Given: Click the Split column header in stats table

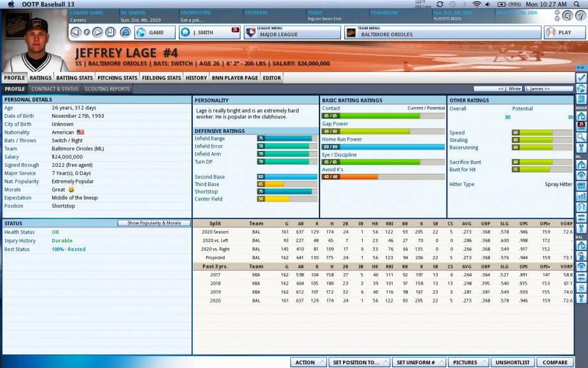Looking at the screenshot, I should pos(215,223).
